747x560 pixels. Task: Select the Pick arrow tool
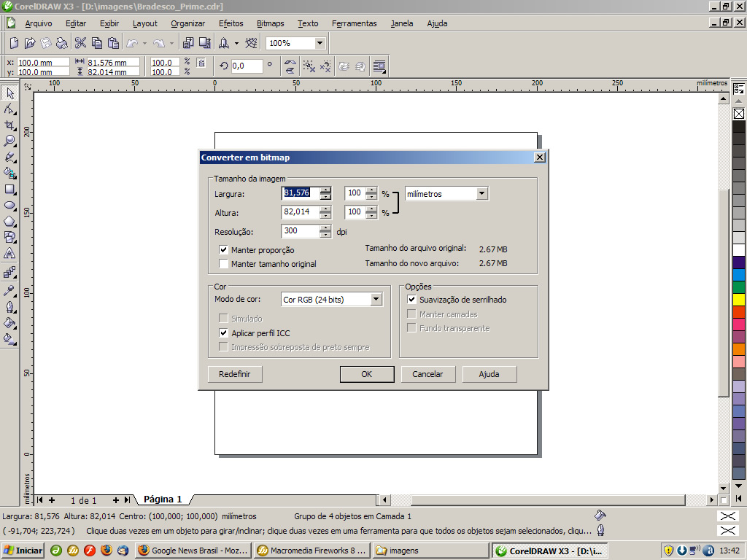pos(9,93)
